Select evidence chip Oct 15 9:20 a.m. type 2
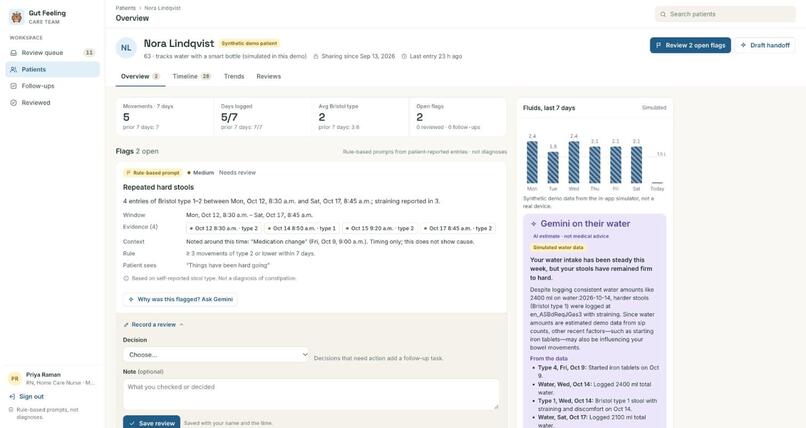 coord(379,228)
